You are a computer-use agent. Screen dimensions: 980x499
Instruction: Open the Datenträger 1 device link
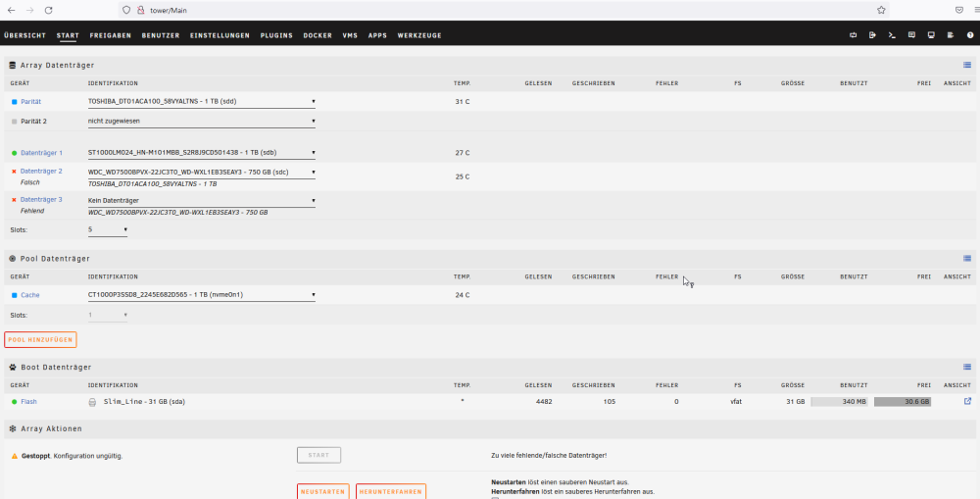pyautogui.click(x=41, y=153)
